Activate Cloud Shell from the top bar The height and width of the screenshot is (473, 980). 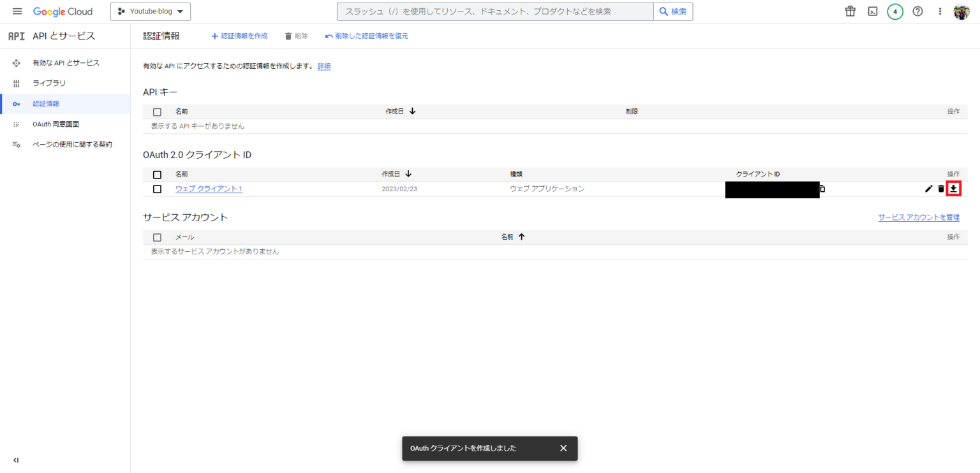click(x=872, y=11)
